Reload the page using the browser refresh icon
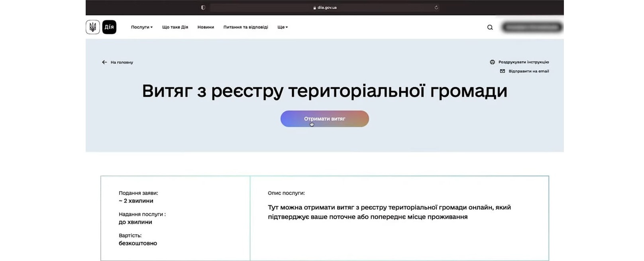Screen dimensions: 644x261 coord(436,8)
